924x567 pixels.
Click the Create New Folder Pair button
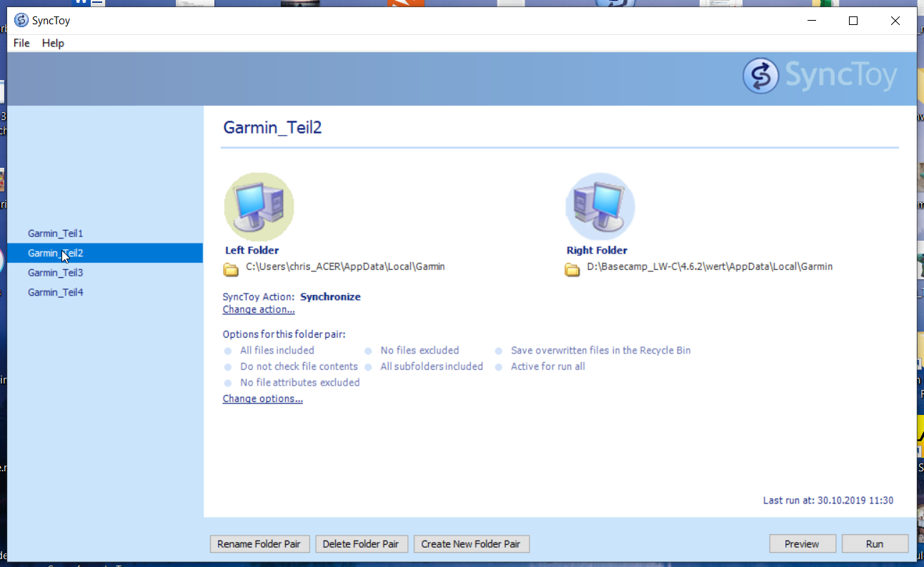471,544
